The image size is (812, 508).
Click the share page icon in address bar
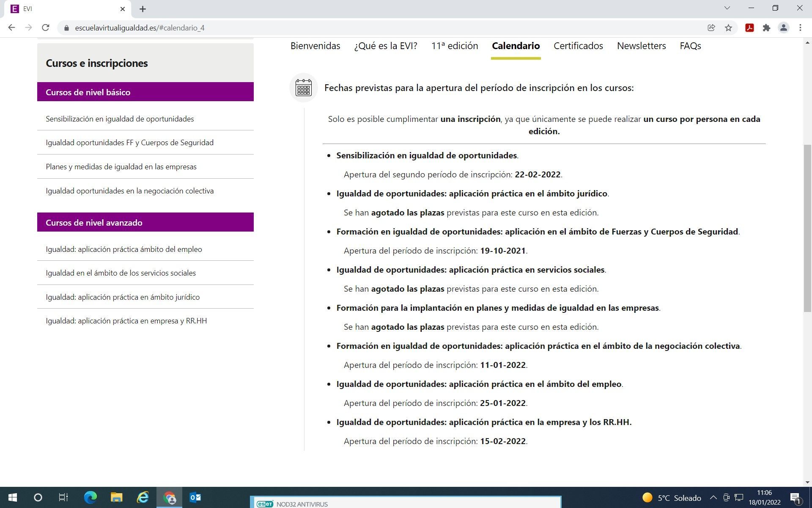[x=711, y=28]
